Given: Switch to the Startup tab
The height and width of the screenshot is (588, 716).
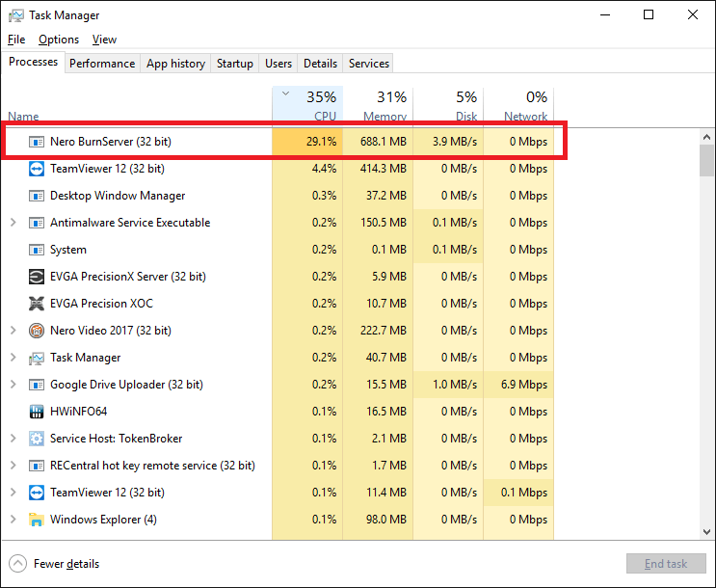Looking at the screenshot, I should [235, 64].
